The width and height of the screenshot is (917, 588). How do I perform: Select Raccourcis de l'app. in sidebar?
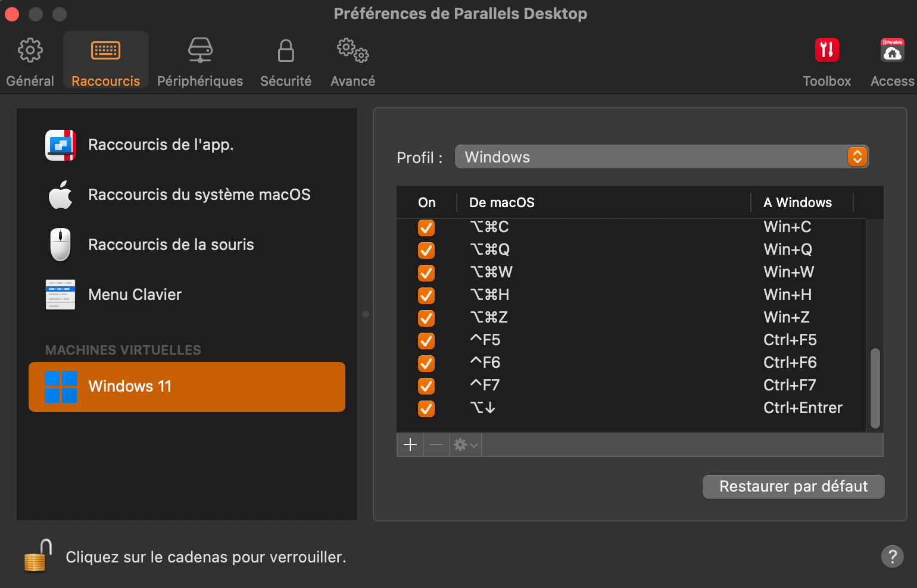(x=187, y=145)
